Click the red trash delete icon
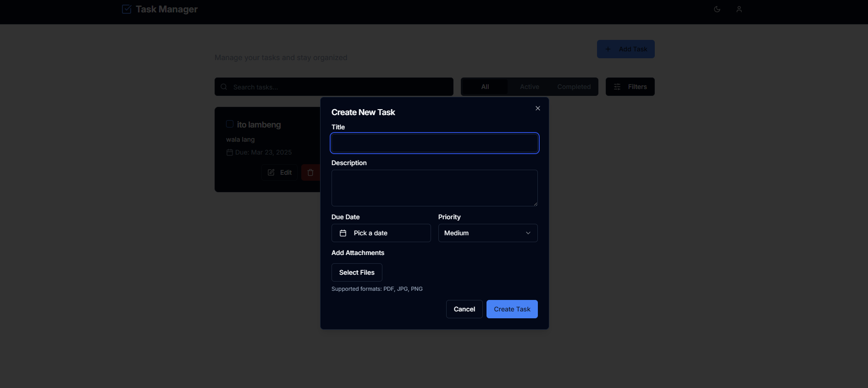 click(311, 172)
